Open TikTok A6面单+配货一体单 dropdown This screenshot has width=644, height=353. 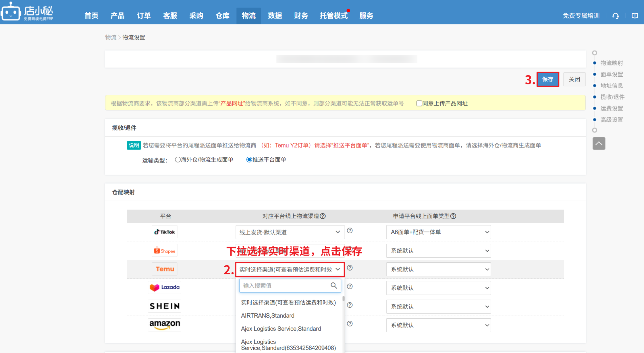pos(438,232)
